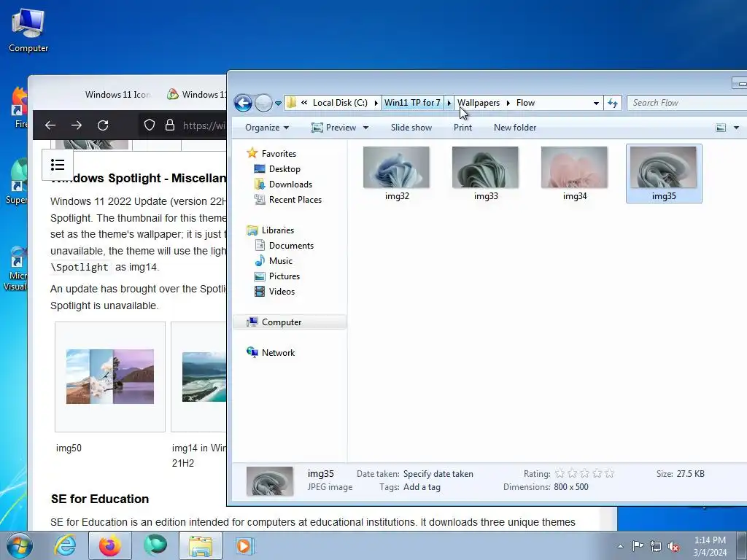Select Libraries in the navigation pane
Viewport: 747px width, 560px height.
point(278,230)
